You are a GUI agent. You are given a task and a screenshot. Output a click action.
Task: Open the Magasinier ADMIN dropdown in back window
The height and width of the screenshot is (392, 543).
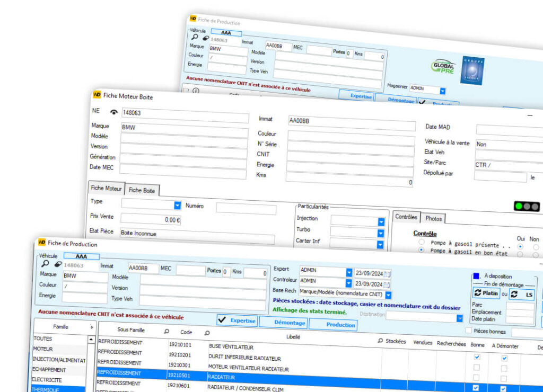point(443,91)
